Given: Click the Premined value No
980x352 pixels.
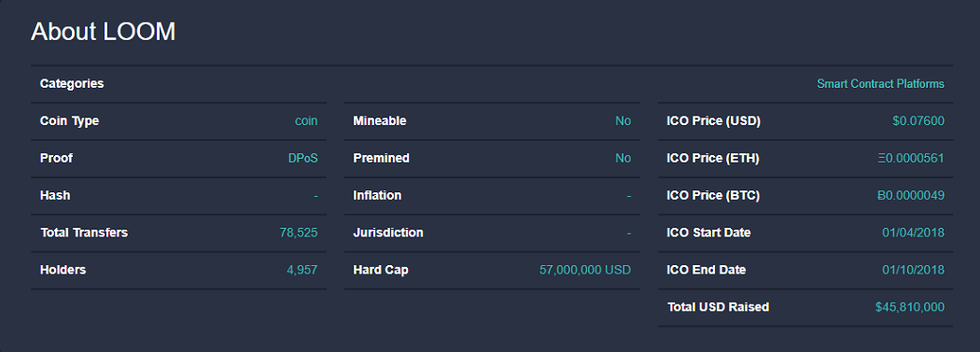Looking at the screenshot, I should pyautogui.click(x=623, y=158).
